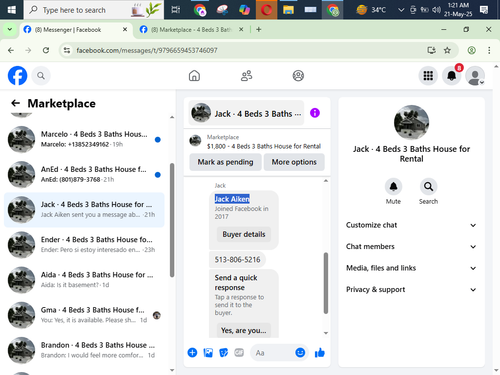The width and height of the screenshot is (500, 375).
Task: Open the taskbar clock showing 1:21 AM
Action: point(458,10)
